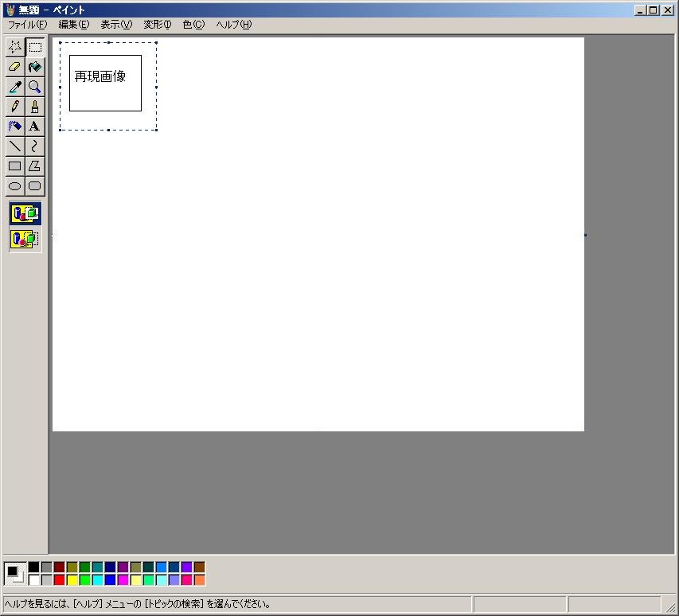Viewport: 679px width, 616px height.
Task: Select the Rounded Rectangle tool
Action: click(x=35, y=186)
